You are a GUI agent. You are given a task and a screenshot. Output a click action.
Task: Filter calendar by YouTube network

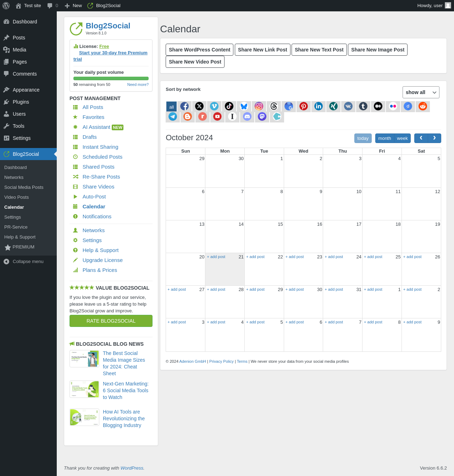click(x=217, y=116)
